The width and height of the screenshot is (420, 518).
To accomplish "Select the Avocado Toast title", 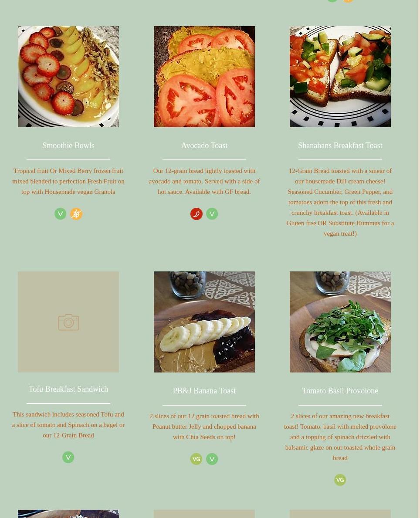I will [204, 146].
